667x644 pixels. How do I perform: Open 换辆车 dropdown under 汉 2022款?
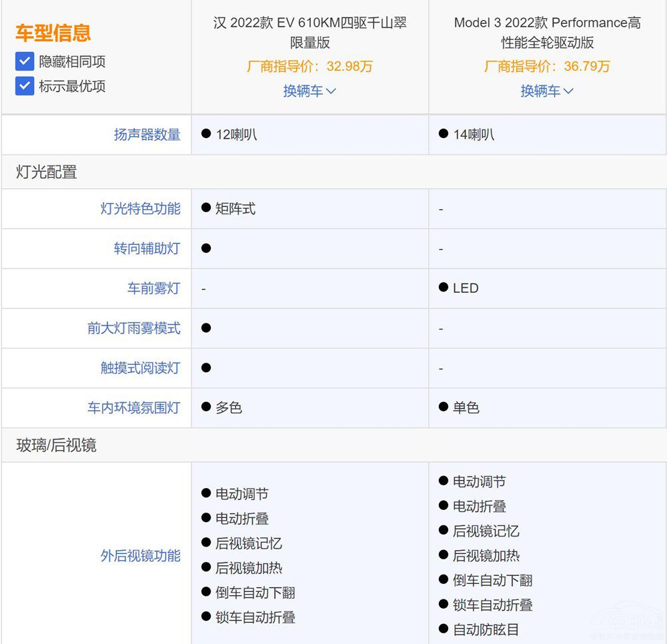(309, 91)
